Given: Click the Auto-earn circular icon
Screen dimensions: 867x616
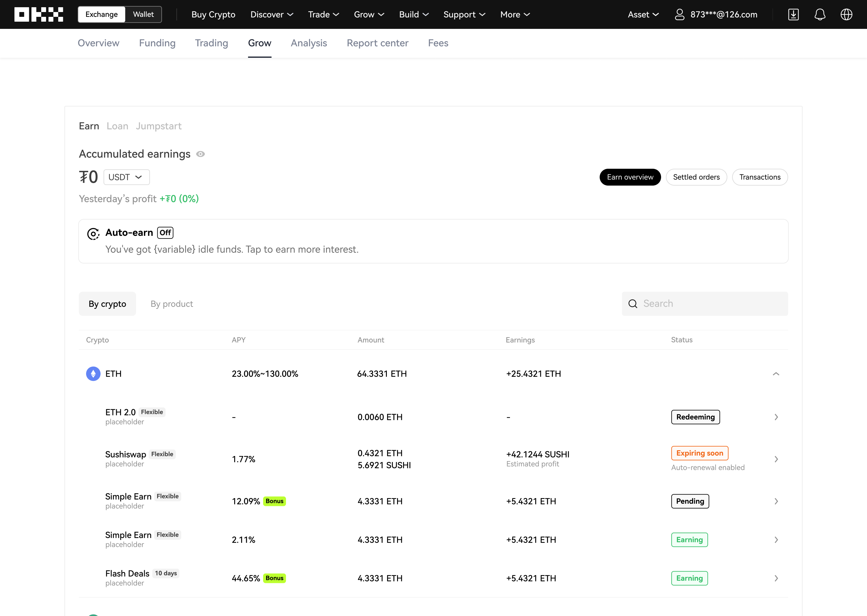Looking at the screenshot, I should [x=93, y=234].
